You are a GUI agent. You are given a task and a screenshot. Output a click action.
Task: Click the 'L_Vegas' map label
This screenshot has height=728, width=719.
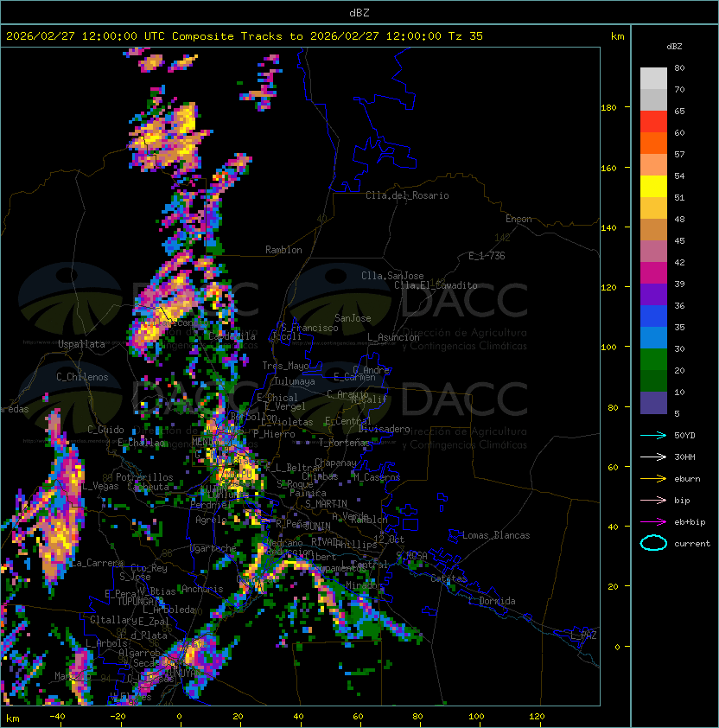[x=100, y=486]
